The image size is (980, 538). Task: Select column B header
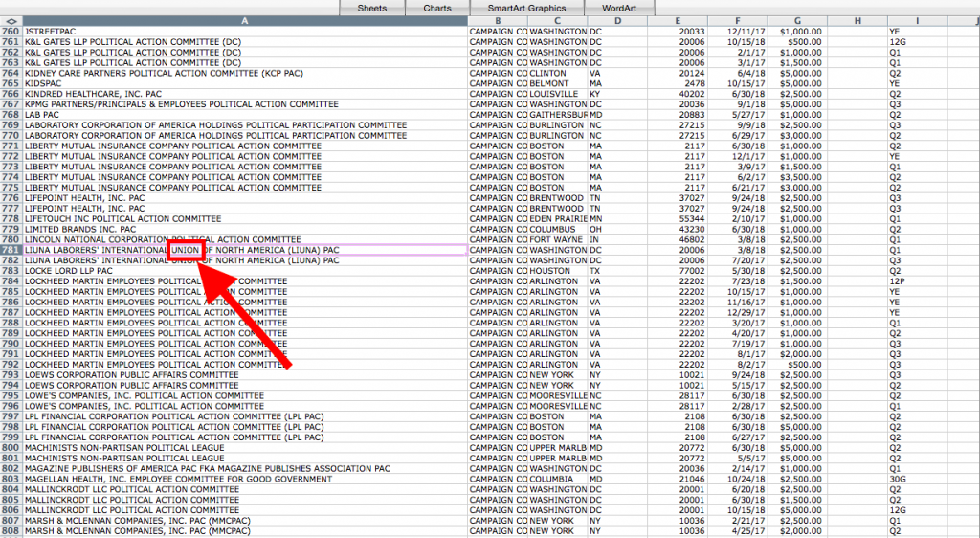[x=498, y=21]
